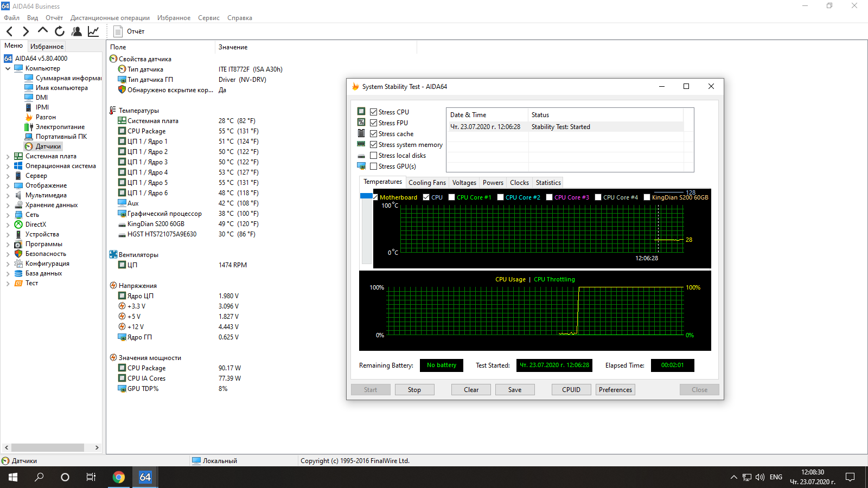Switch to the Statistics tab
Screen dimensions: 868x488
click(548, 183)
